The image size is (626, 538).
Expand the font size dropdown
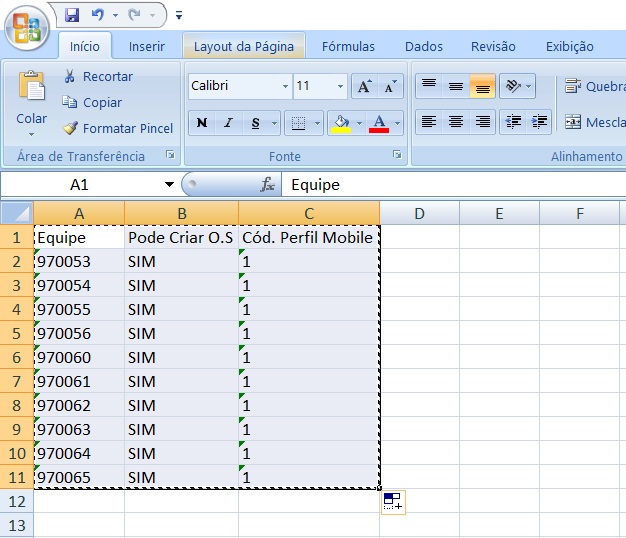(341, 86)
